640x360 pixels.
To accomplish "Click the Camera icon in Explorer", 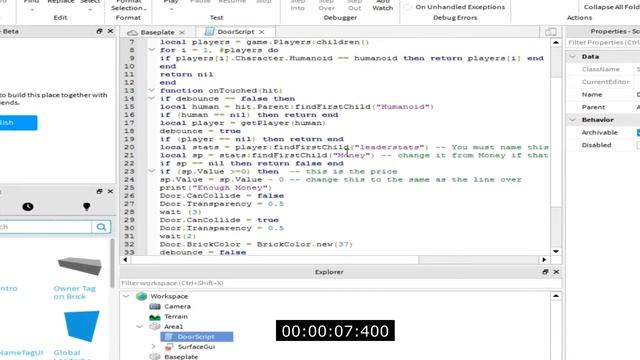I will 155,306.
